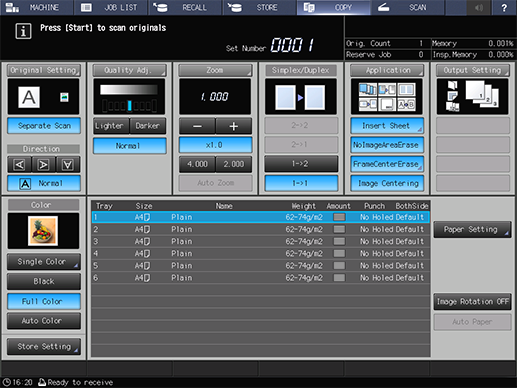Select tray 5 row in paper list
The width and height of the screenshot is (517, 388).
pyautogui.click(x=261, y=266)
